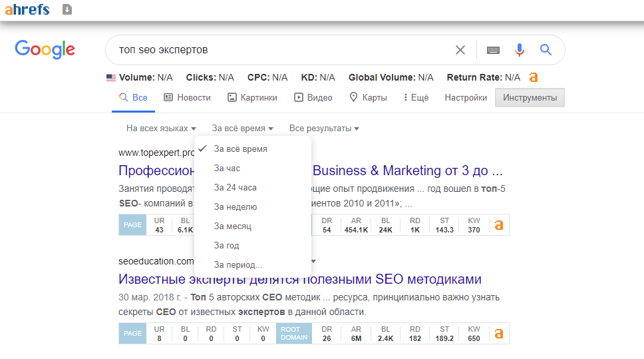This screenshot has height=359, width=644.
Task: Click DR 26 metric for seoeducation
Action: coord(327,334)
